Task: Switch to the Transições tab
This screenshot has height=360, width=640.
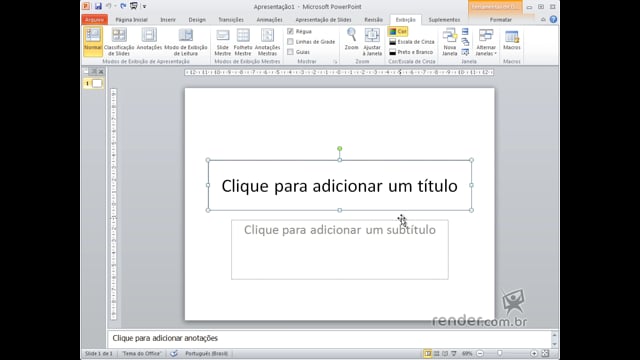Action: click(231, 20)
